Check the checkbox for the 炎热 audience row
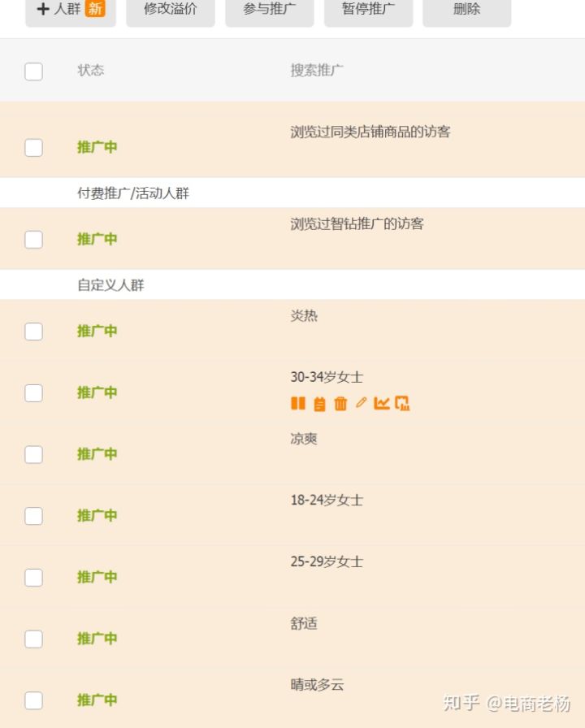585x728 pixels. click(33, 331)
